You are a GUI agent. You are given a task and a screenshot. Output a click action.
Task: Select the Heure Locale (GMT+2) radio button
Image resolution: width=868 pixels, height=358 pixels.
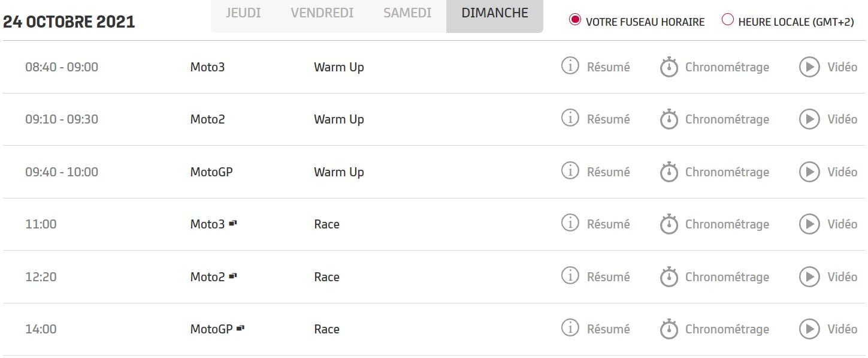coord(728,20)
